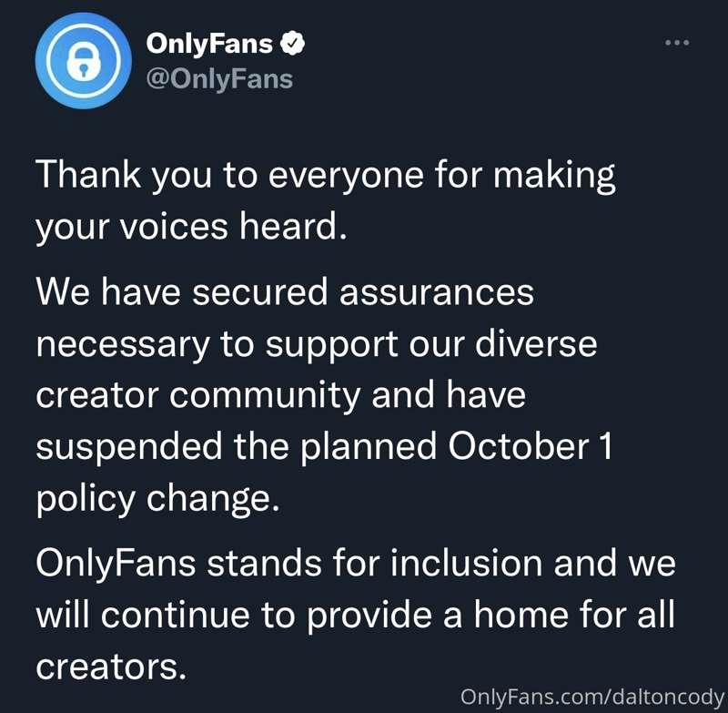The image size is (728, 713).
Task: Click the OnlyFans.com/daltoncody watermark
Action: click(591, 697)
